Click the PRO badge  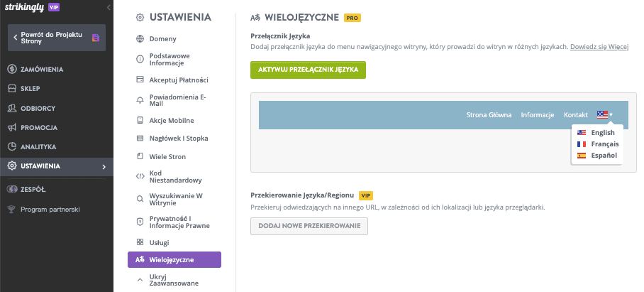coord(352,18)
